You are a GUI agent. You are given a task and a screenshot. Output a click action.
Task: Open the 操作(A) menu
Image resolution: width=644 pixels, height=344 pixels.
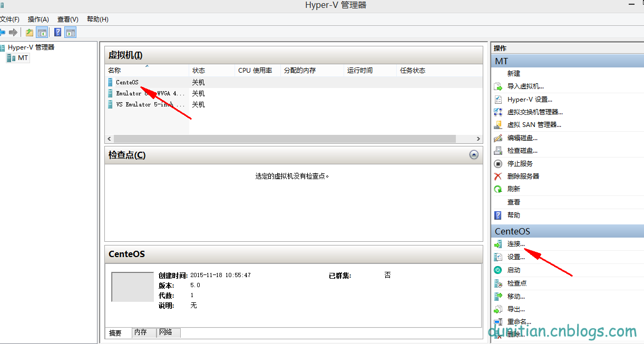tap(38, 19)
